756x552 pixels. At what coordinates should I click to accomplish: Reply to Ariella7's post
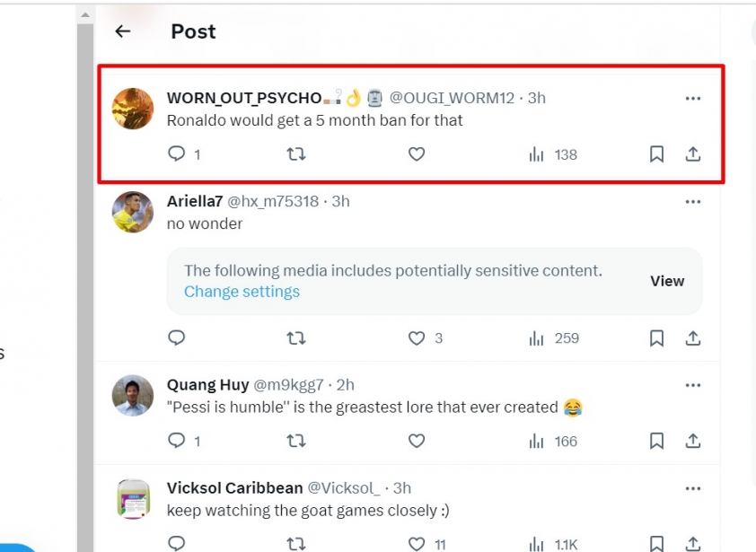[x=177, y=338]
